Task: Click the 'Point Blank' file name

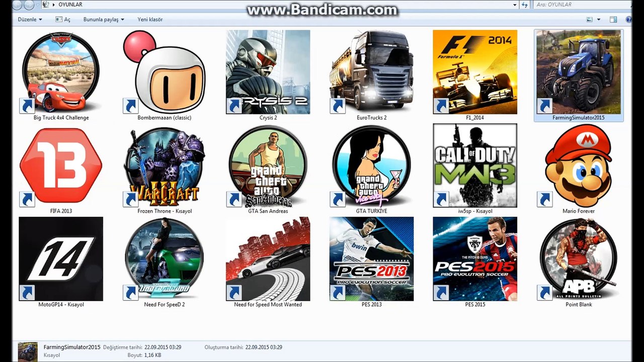Action: (579, 305)
